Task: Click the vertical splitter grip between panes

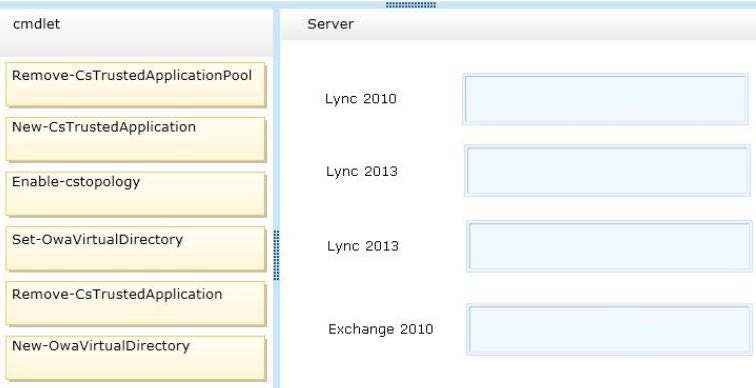Action: pos(276,255)
